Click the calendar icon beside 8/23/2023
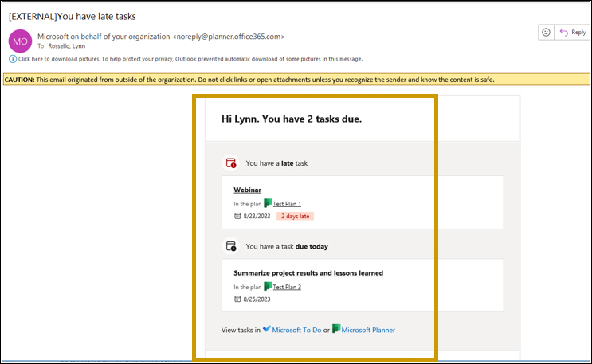The height and width of the screenshot is (364, 592). click(237, 216)
